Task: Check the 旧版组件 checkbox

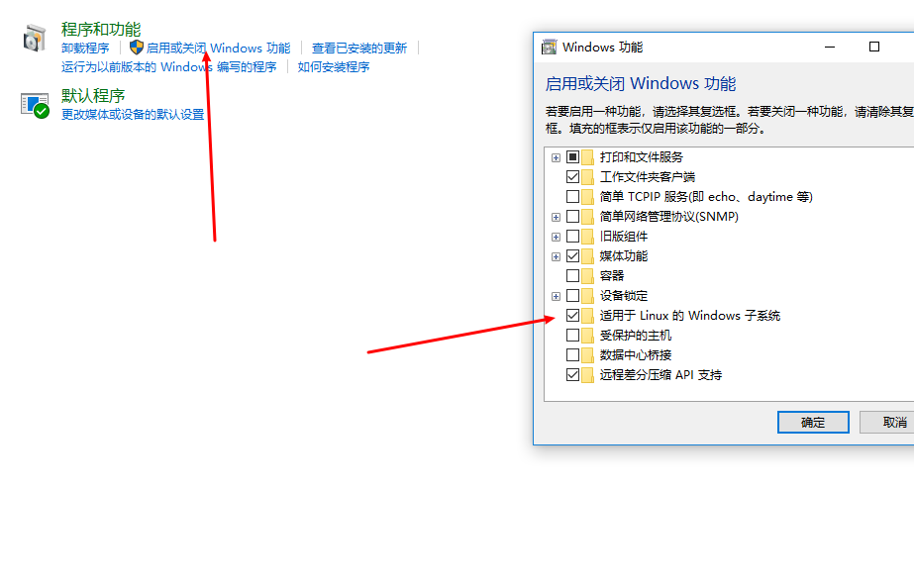Action: coord(573,237)
